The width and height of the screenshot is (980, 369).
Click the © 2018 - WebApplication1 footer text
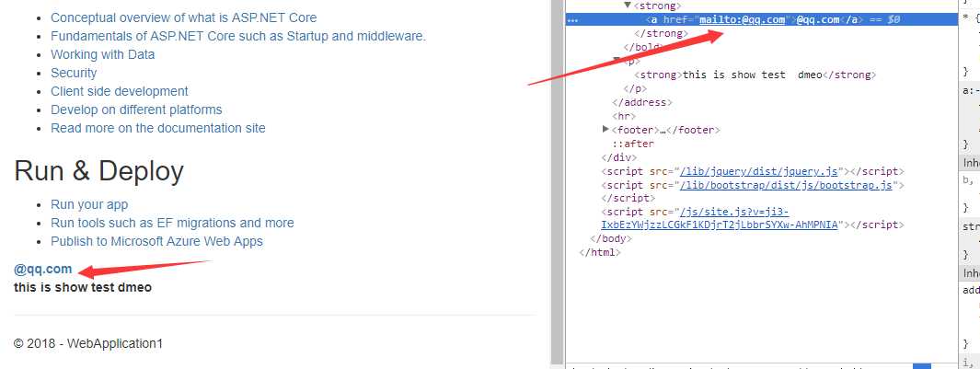(x=88, y=343)
